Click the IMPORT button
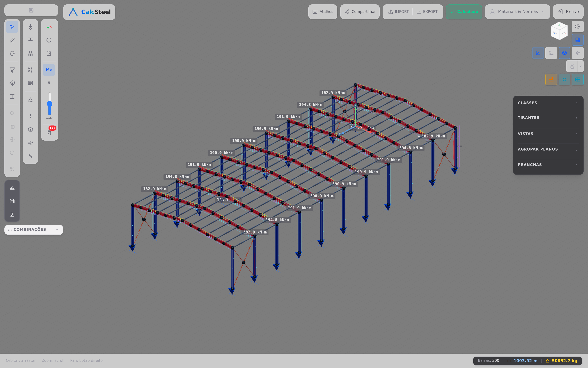Viewport: 588px width, 368px height. [398, 12]
